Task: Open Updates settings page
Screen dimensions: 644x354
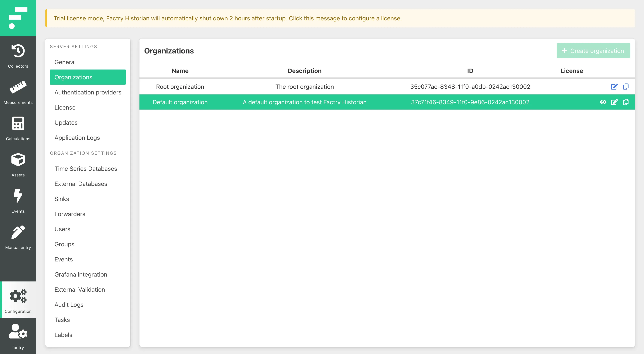Action: [x=88, y=122]
